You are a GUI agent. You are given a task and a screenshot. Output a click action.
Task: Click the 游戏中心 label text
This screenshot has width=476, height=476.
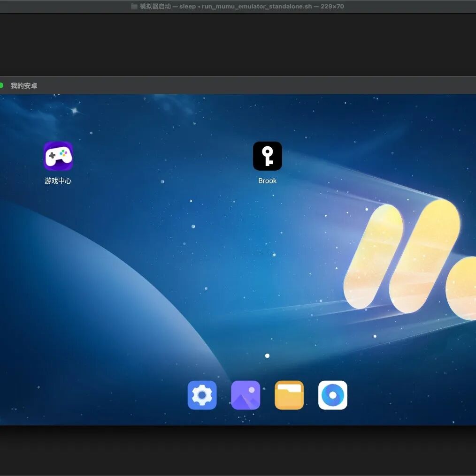pyautogui.click(x=58, y=181)
